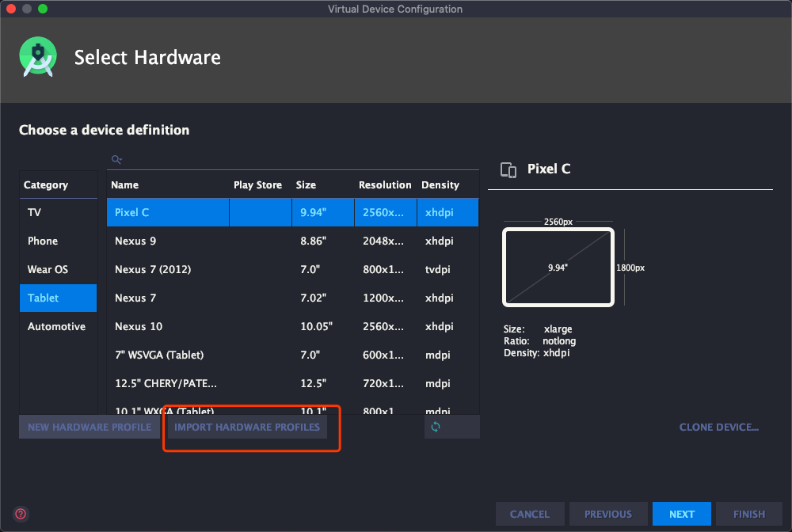Click the 7.02" size cell
The width and height of the screenshot is (792, 532).
tap(323, 298)
